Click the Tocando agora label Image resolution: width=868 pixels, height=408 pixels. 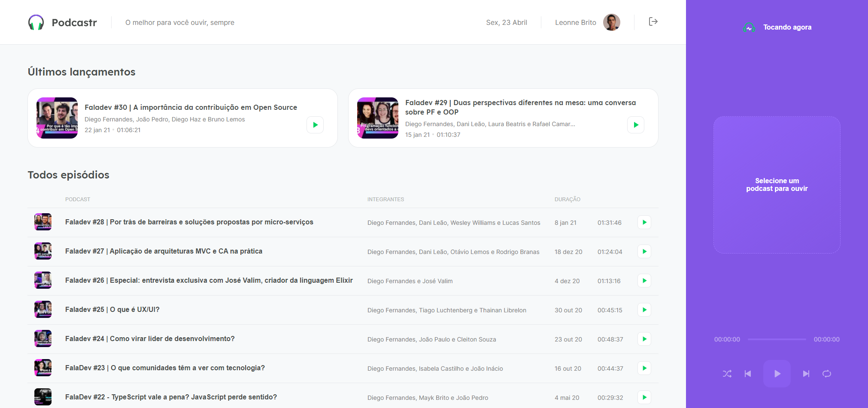pos(787,27)
